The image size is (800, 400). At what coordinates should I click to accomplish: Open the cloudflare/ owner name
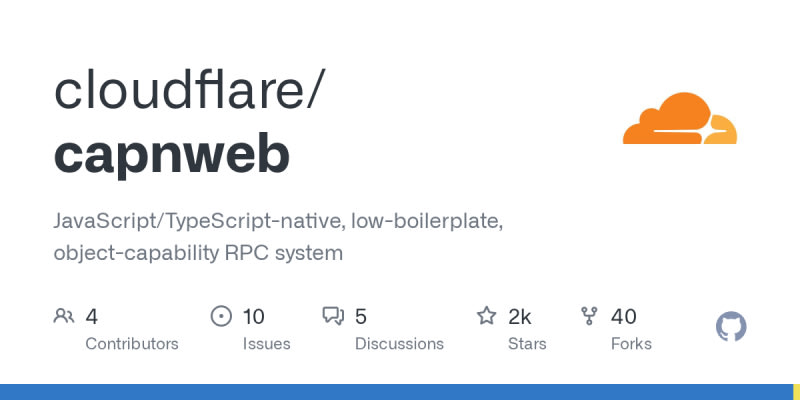point(189,91)
